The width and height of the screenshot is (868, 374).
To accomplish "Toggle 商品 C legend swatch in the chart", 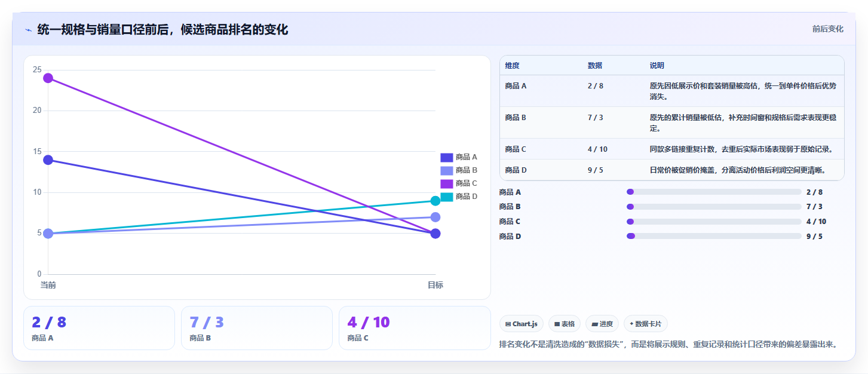I will pos(447,183).
